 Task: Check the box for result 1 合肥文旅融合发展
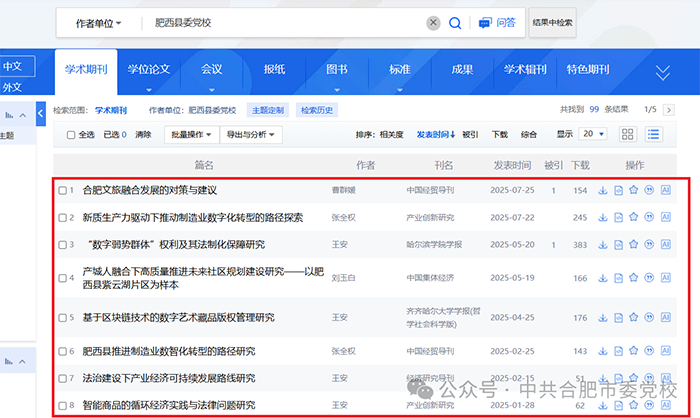[x=62, y=190]
